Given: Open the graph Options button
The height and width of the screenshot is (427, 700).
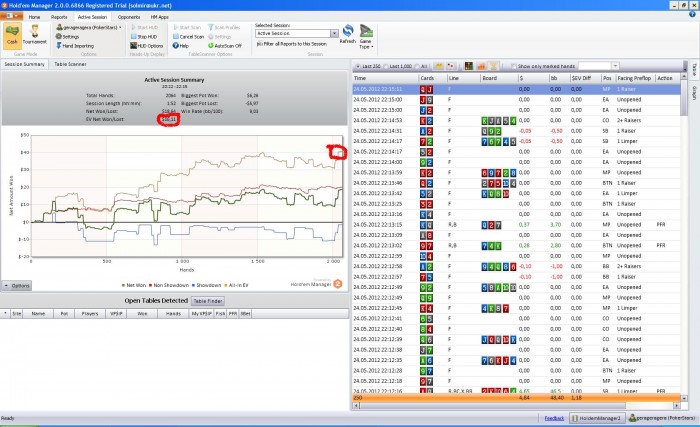Looking at the screenshot, I should tap(17, 286).
